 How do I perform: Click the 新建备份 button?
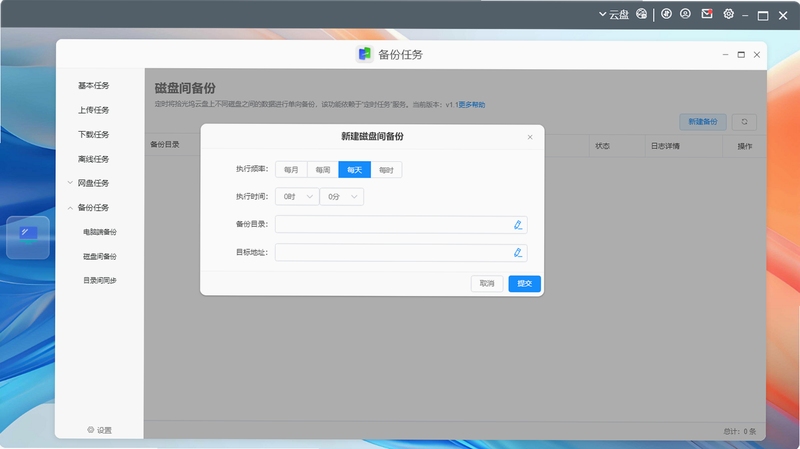(x=703, y=122)
